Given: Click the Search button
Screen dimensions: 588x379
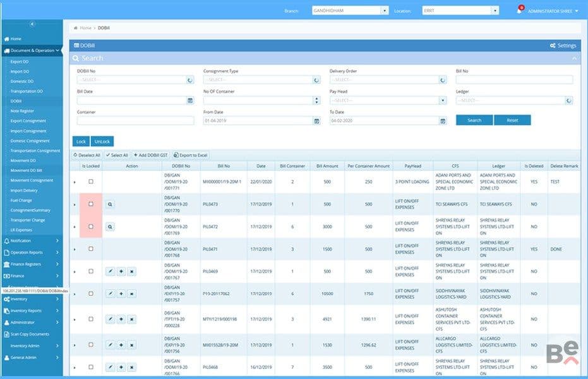Looking at the screenshot, I should tap(474, 121).
